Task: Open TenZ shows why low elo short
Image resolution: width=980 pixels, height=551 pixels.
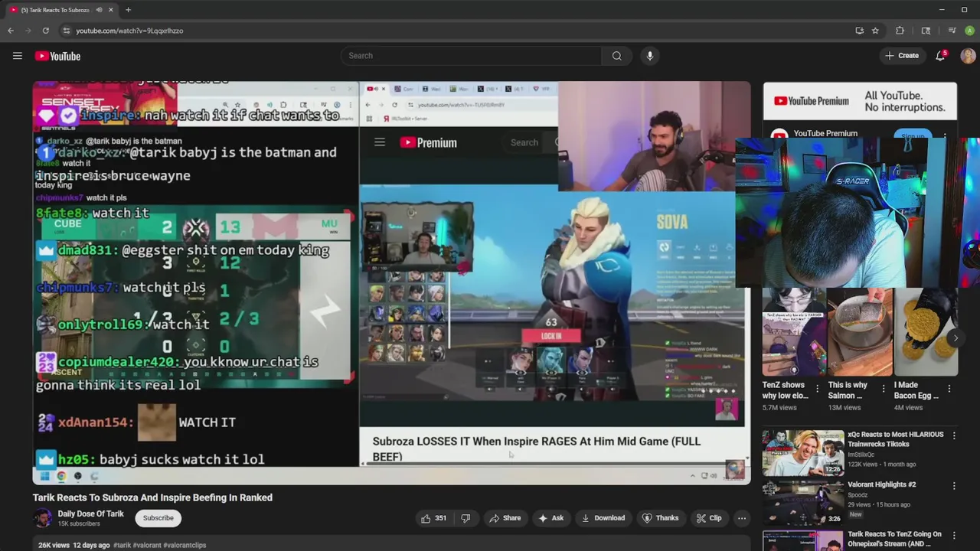Action: pyautogui.click(x=784, y=390)
